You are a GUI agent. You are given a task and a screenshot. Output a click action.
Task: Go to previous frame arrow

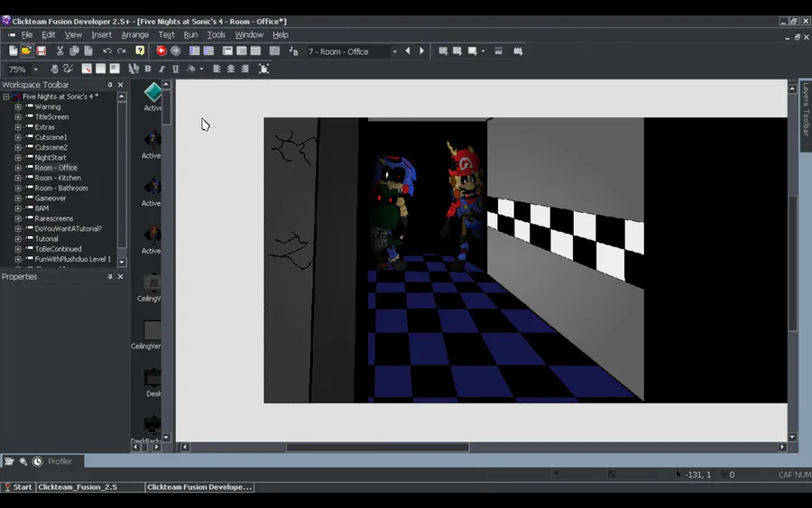(408, 51)
